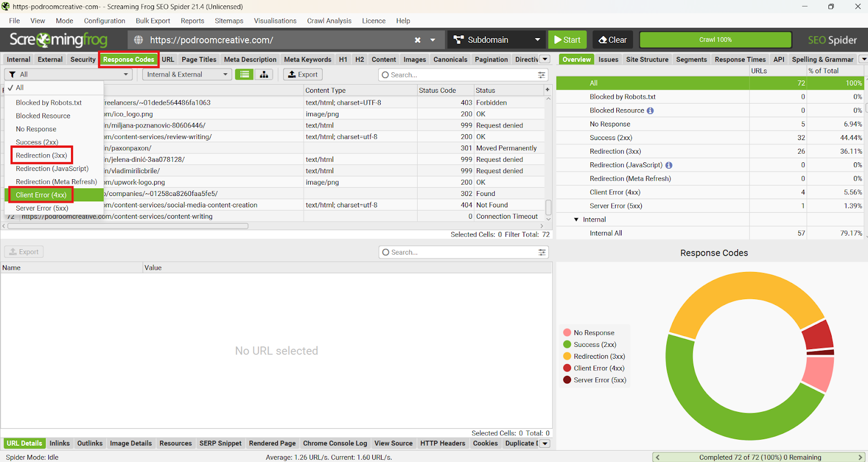Open the All filter dropdown

point(68,74)
